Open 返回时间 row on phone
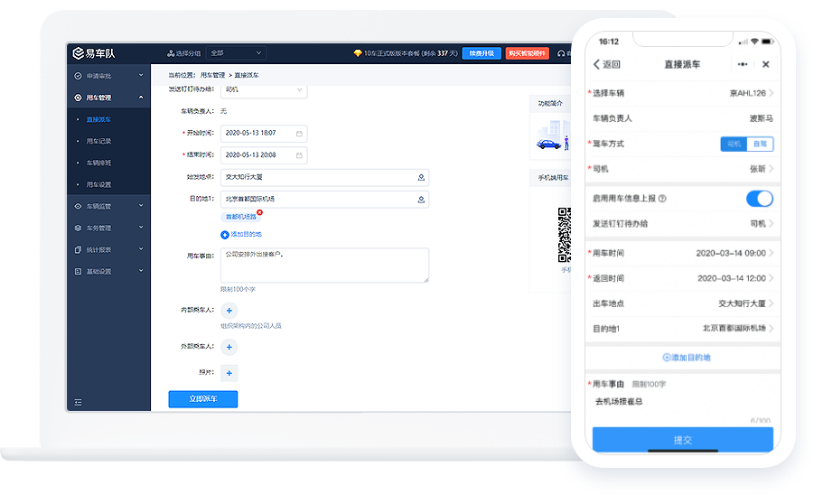Image resolution: width=823 pixels, height=504 pixels. point(683,278)
